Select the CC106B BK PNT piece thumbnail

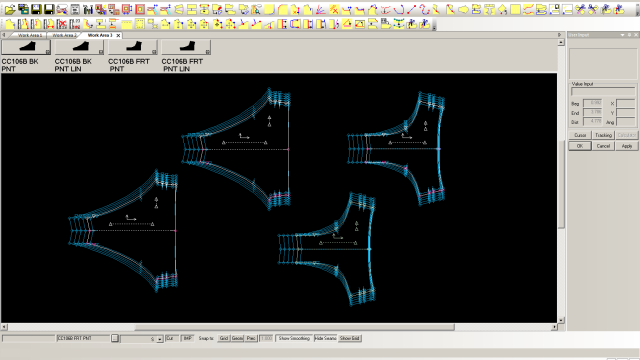(26, 47)
